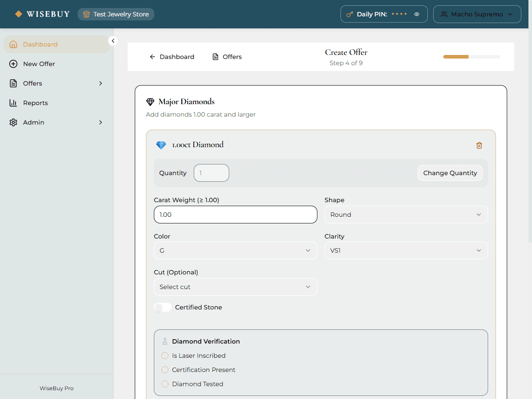Click the Carat Weight input field

coord(235,215)
